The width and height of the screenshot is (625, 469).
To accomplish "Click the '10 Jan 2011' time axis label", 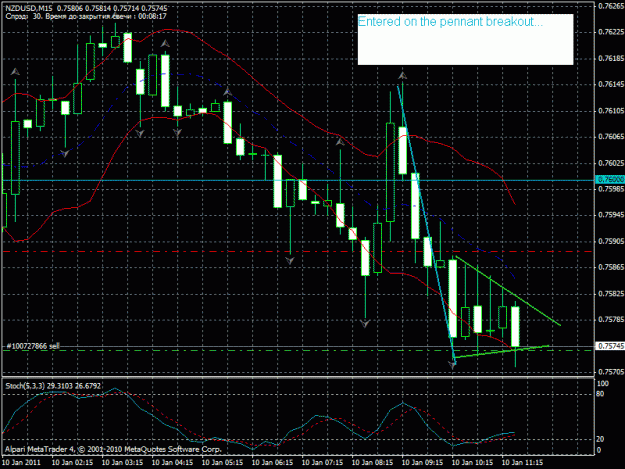I will (22, 463).
